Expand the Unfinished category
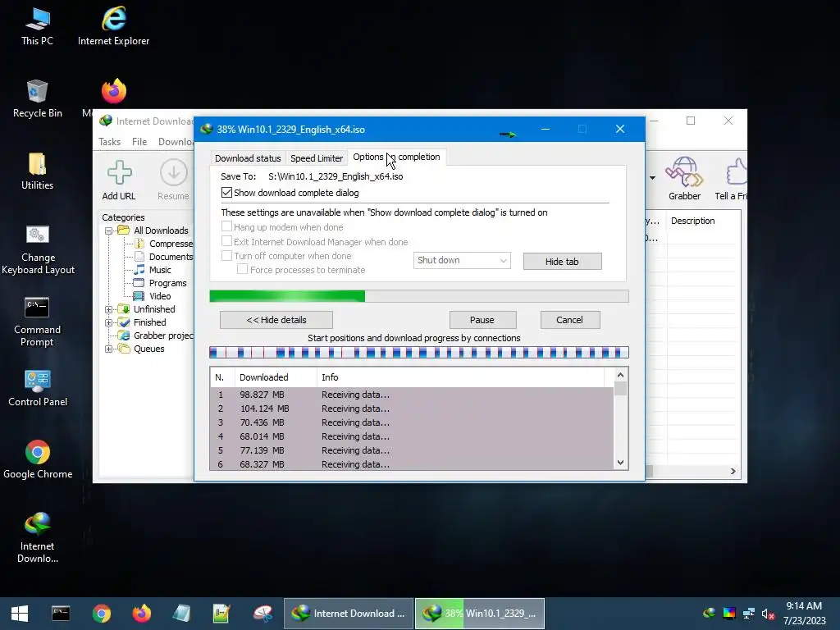The height and width of the screenshot is (630, 840). (109, 309)
